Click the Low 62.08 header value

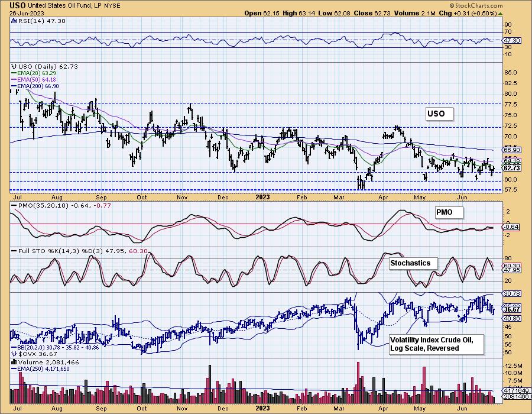334,14
